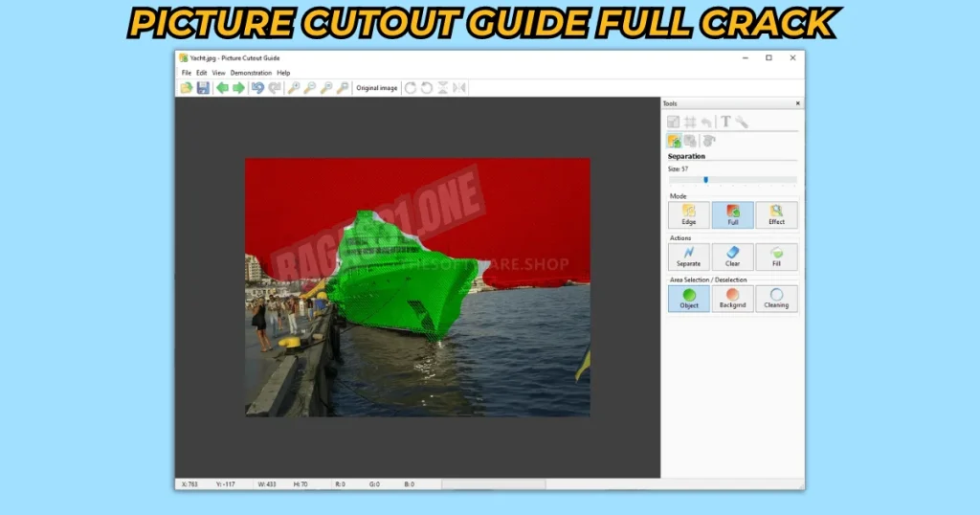Open the Demonstration menu
The image size is (980, 515).
tap(251, 73)
